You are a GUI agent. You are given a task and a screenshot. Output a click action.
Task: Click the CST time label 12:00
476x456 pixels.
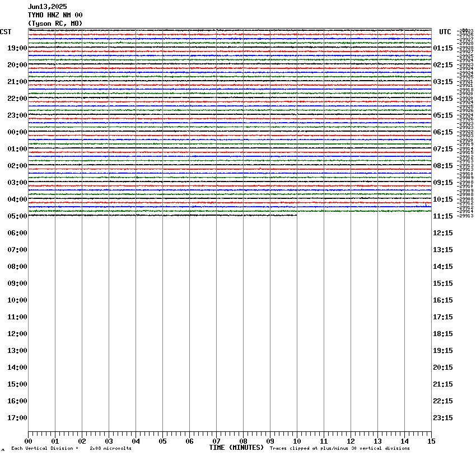(17, 334)
